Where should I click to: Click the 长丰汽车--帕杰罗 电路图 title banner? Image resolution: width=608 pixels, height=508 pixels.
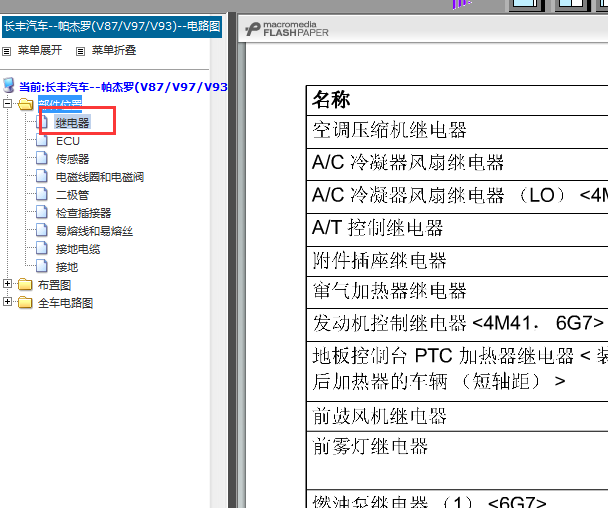[112, 26]
